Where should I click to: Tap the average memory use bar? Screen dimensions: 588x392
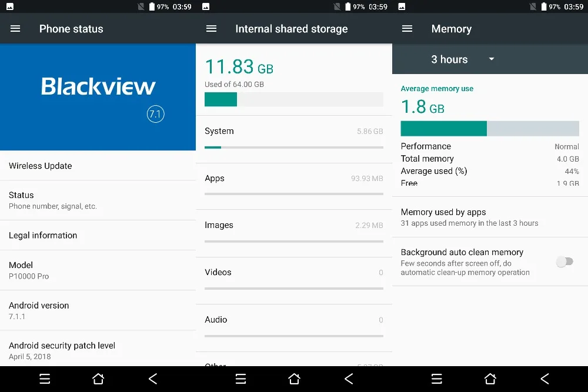coord(490,129)
